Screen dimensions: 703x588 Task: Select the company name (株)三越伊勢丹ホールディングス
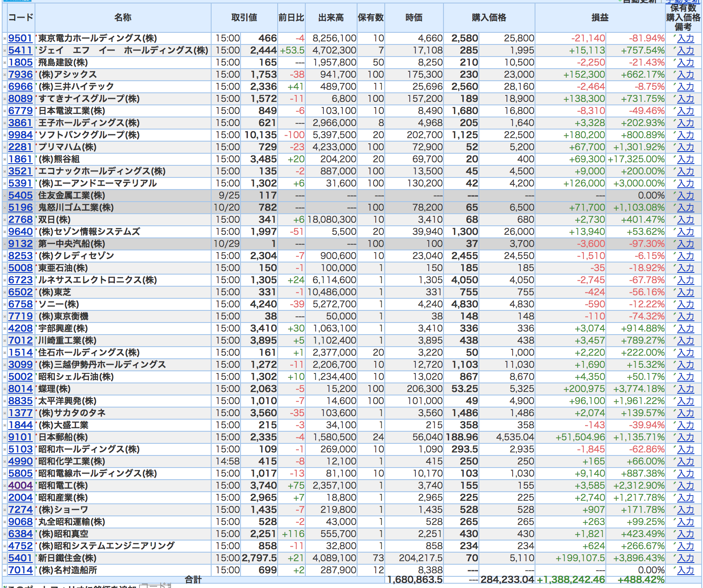pos(102,365)
